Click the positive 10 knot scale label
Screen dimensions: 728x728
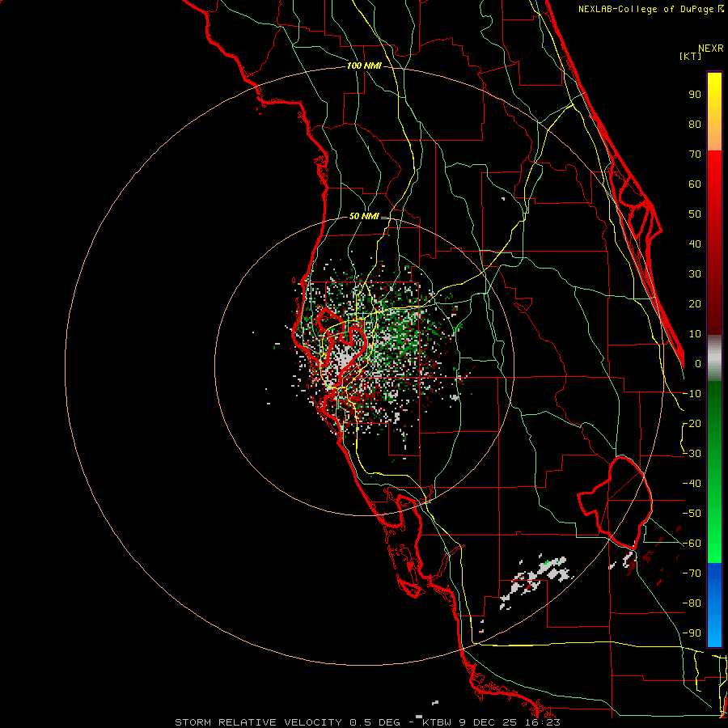(695, 334)
